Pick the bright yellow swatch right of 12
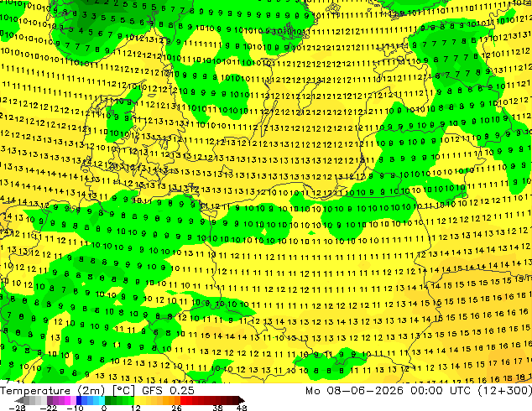 pyautogui.click(x=137, y=400)
